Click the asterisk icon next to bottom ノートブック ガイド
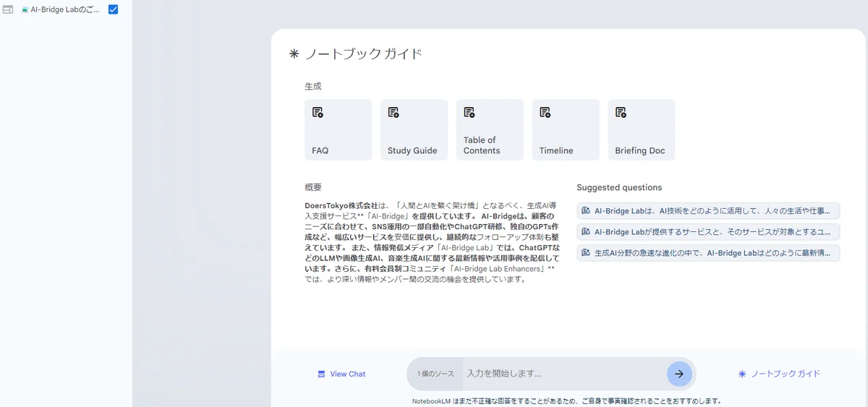This screenshot has height=407, width=868. pos(742,374)
